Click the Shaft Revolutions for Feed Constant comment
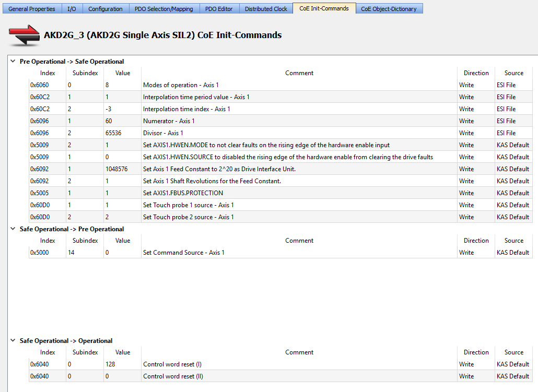This screenshot has width=538, height=392. 212,181
